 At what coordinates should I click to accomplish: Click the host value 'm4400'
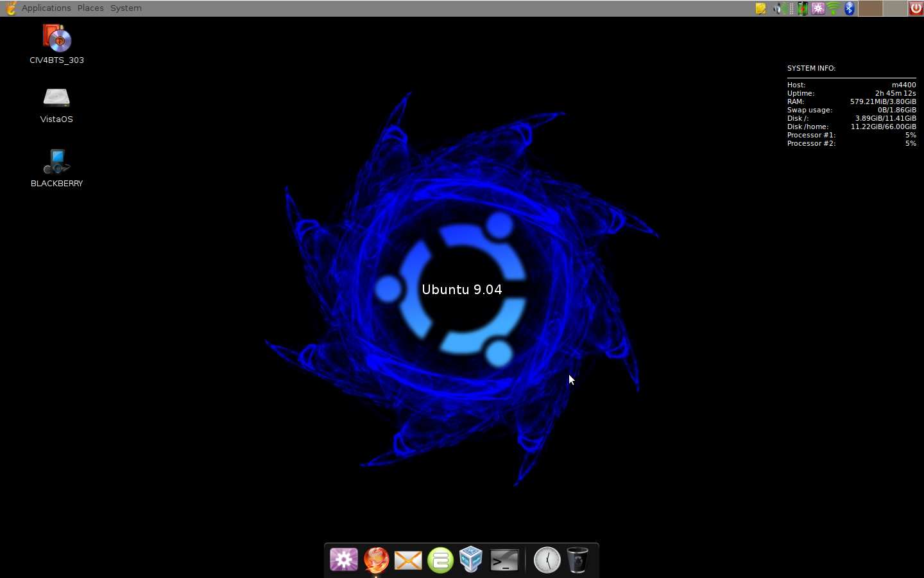pos(904,85)
